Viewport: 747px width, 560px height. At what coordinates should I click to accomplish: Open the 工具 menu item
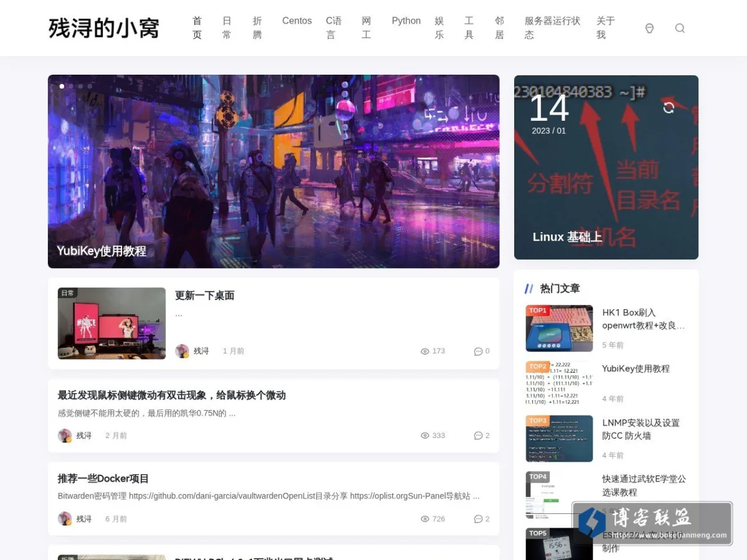(x=469, y=28)
